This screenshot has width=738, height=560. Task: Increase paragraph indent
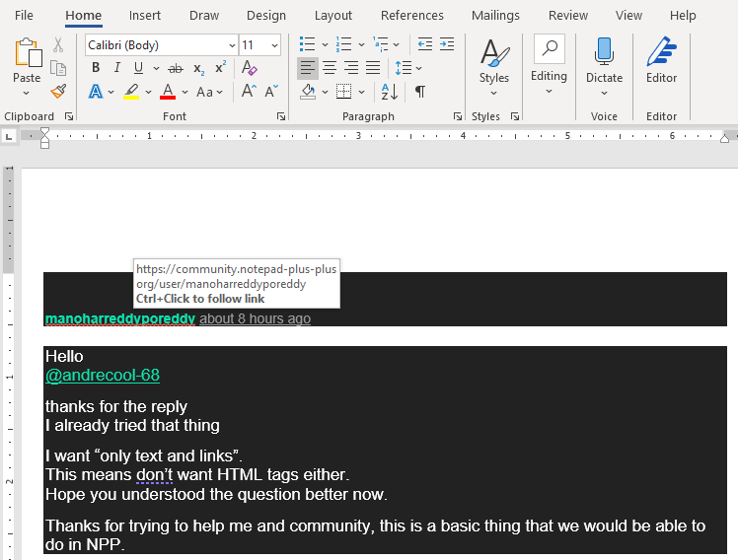click(x=447, y=44)
